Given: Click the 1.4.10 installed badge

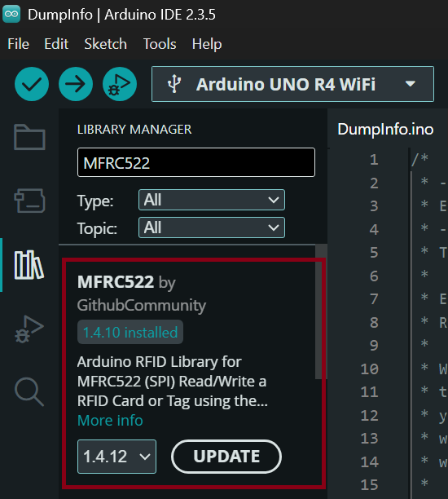Looking at the screenshot, I should coord(130,332).
